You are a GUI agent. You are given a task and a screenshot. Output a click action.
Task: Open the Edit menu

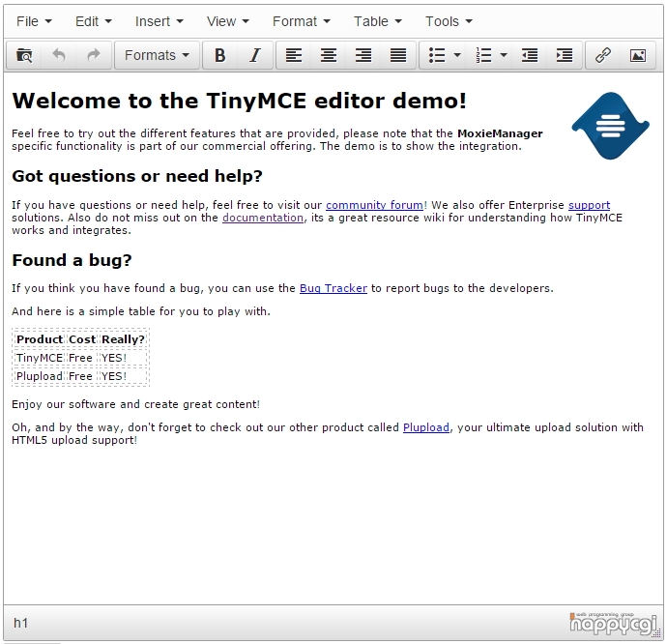pyautogui.click(x=94, y=21)
